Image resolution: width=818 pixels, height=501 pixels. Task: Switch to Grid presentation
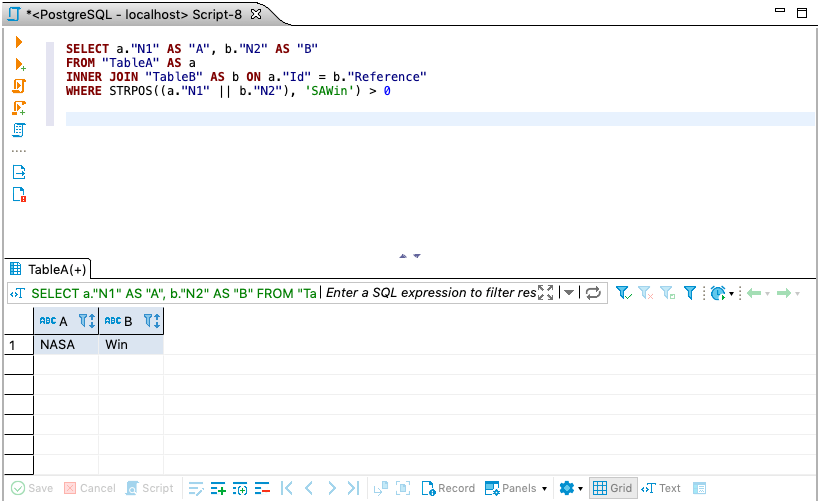click(x=613, y=488)
